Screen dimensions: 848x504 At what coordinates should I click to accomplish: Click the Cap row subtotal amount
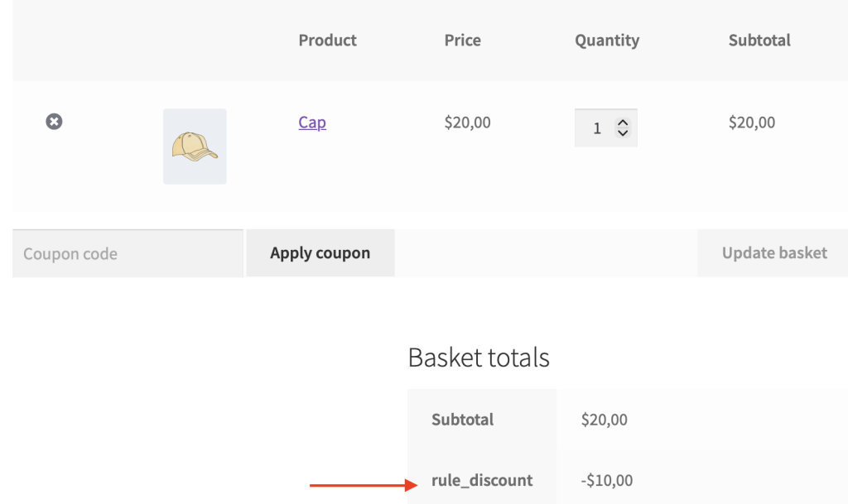[751, 122]
